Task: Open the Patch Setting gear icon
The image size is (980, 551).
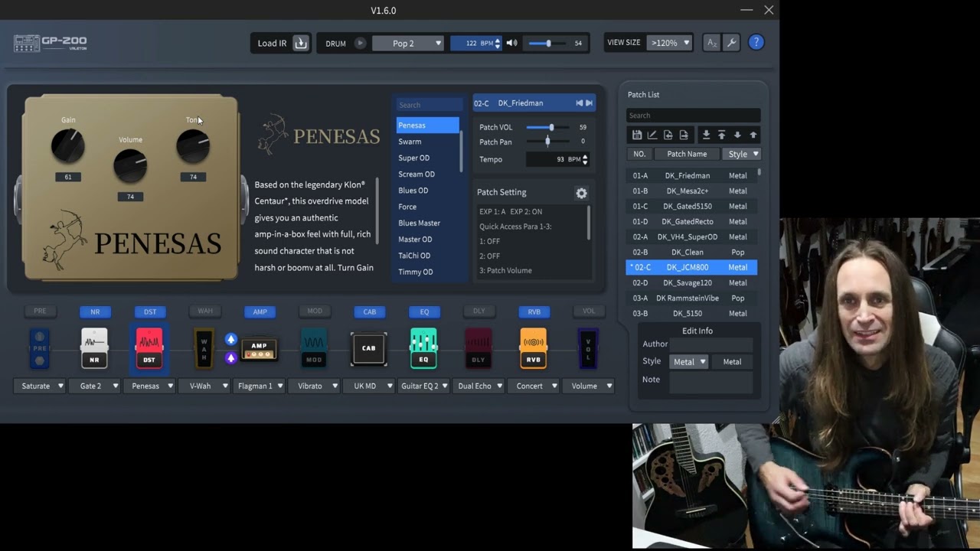Action: coord(581,194)
